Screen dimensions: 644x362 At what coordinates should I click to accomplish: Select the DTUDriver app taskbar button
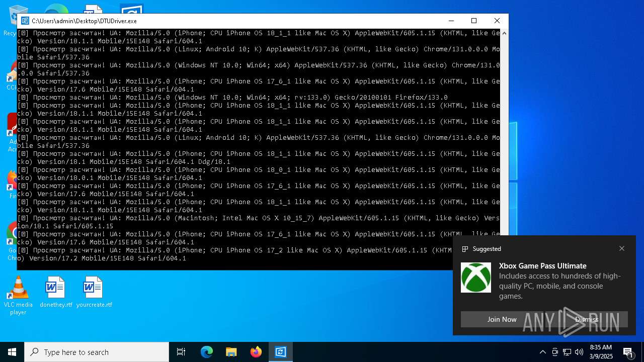point(281,352)
